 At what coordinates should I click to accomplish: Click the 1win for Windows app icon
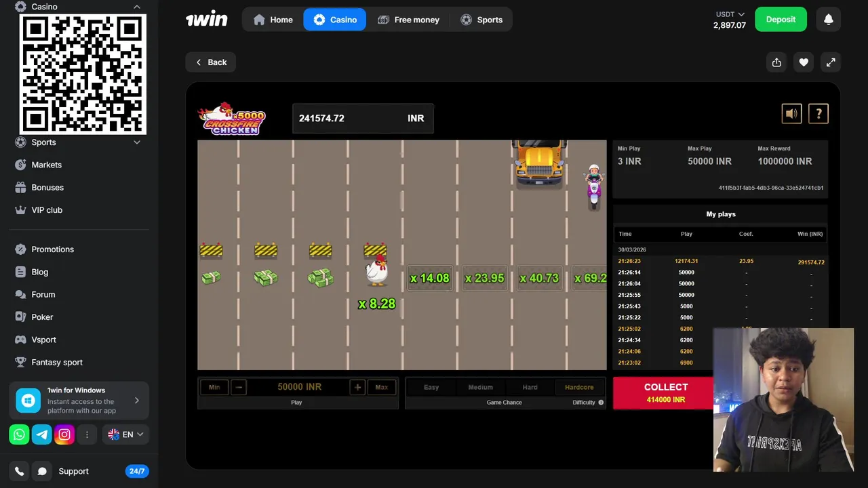[x=28, y=401]
